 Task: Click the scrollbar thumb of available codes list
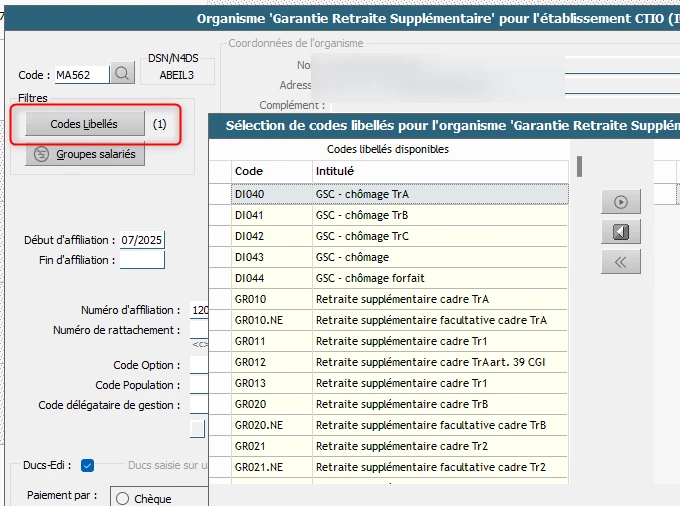coord(579,166)
